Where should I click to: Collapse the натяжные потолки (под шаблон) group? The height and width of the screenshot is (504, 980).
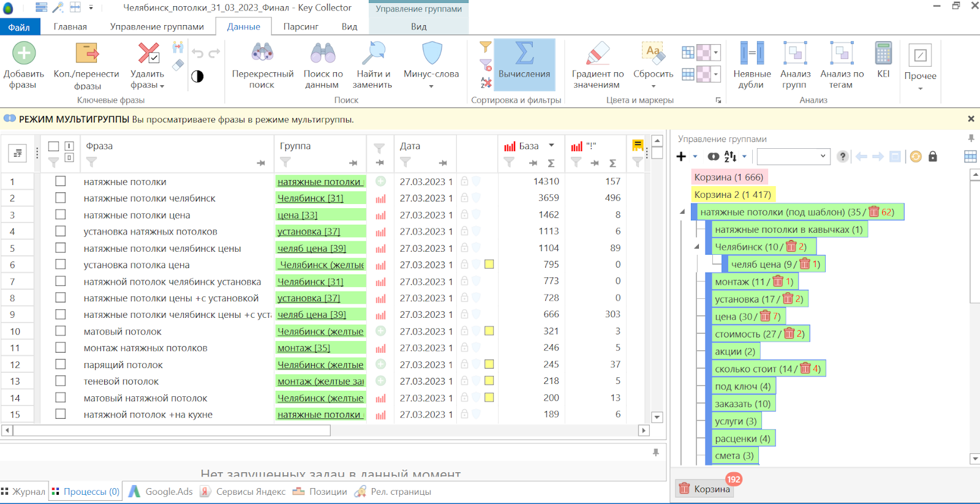coord(682,212)
